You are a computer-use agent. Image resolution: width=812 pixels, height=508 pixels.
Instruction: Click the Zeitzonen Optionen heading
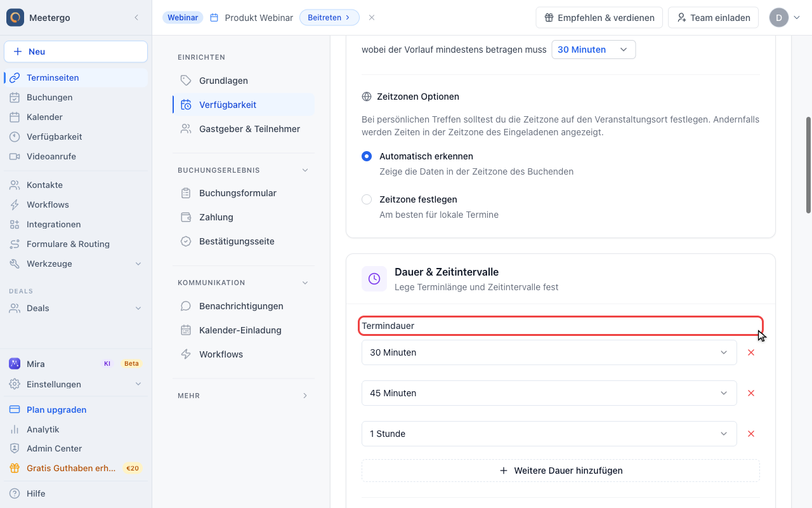tap(418, 97)
